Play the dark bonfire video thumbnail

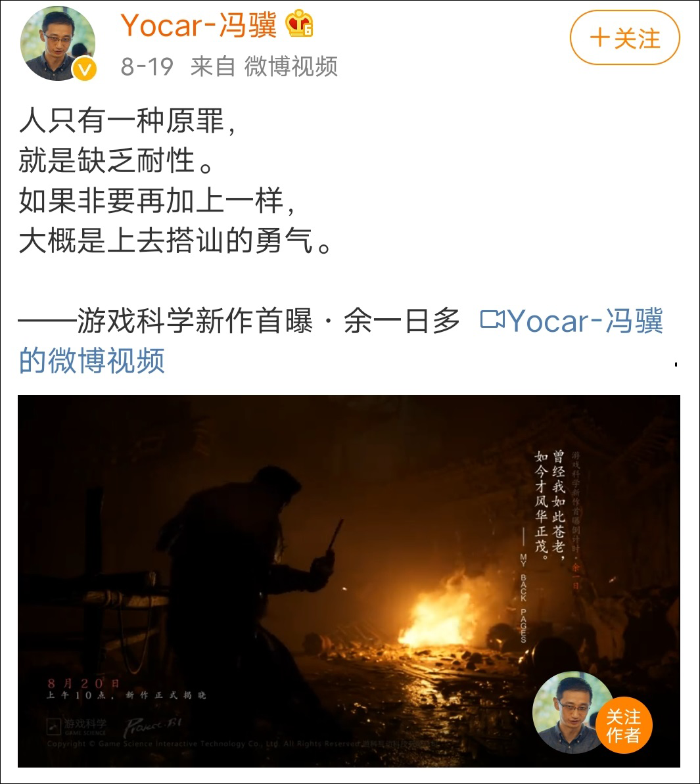[349, 581]
